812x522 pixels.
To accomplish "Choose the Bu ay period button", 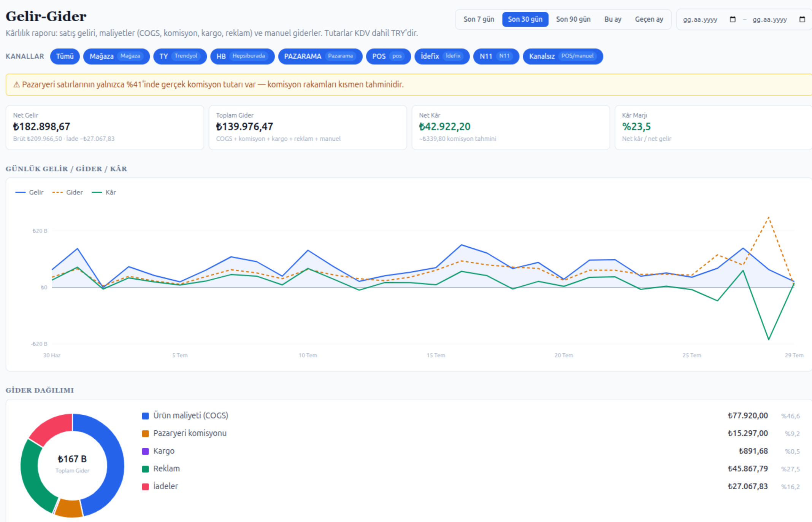I will 613,19.
